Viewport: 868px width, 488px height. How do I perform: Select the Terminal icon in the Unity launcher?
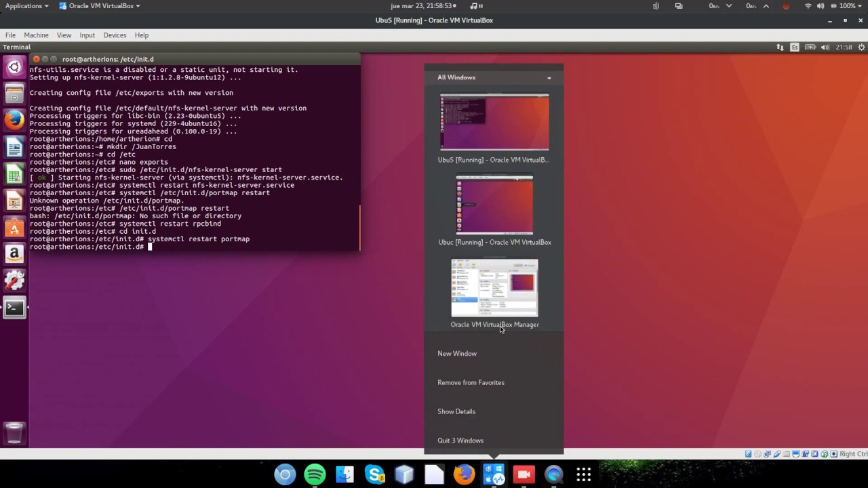14,308
